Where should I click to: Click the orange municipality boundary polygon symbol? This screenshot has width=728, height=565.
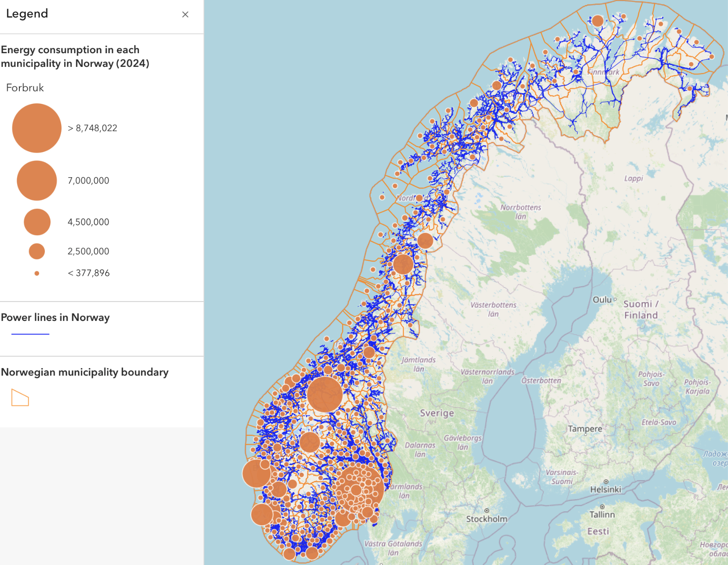20,397
